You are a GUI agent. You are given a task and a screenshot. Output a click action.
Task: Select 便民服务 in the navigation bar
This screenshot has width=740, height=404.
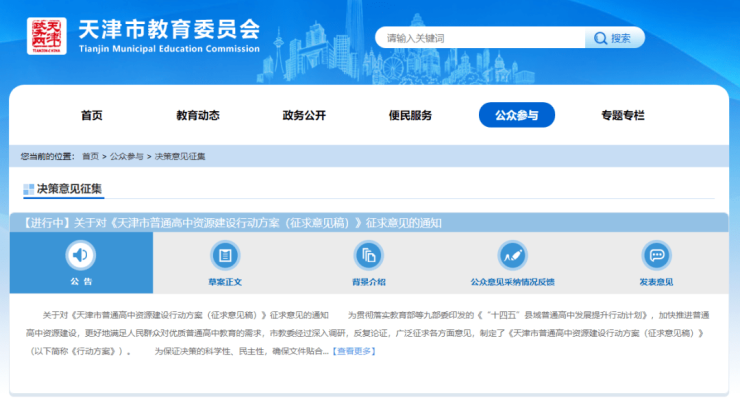(410, 115)
